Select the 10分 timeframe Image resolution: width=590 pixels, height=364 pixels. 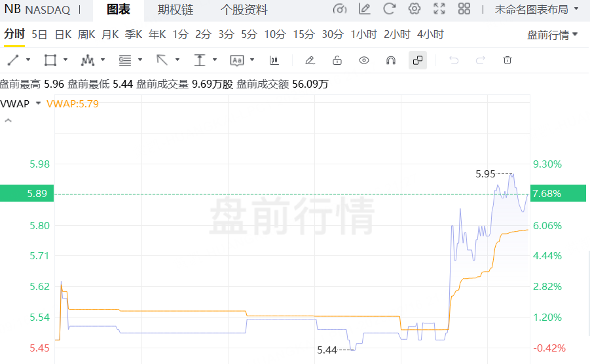pos(275,35)
